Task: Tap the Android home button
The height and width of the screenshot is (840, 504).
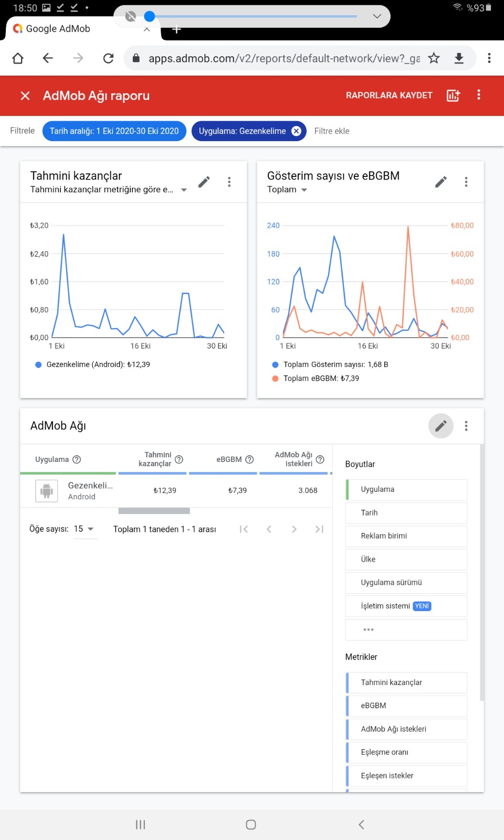Action: tap(251, 825)
